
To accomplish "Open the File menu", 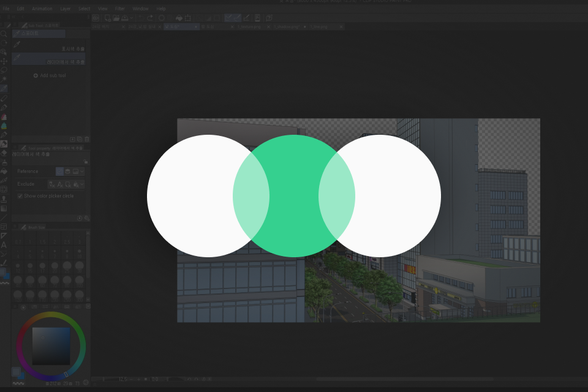I will click(6, 9).
